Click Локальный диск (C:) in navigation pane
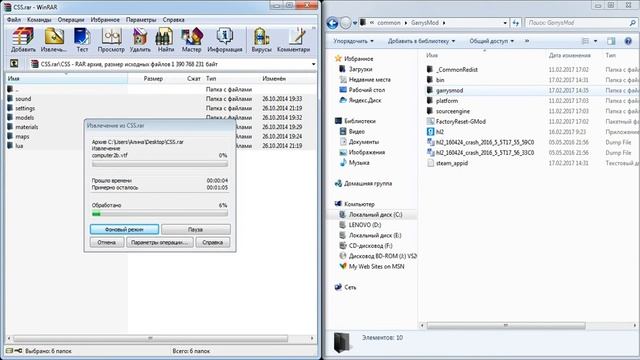This screenshot has height=360, width=640. click(x=371, y=214)
